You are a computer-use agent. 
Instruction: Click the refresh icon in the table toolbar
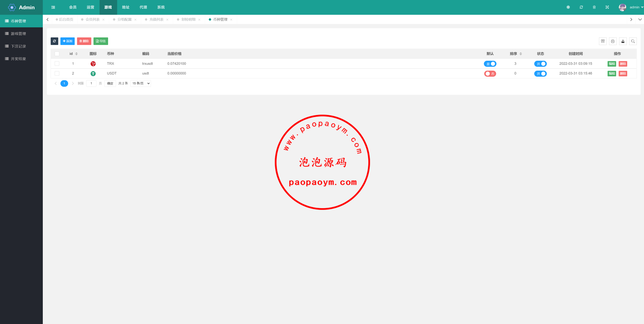(x=54, y=41)
